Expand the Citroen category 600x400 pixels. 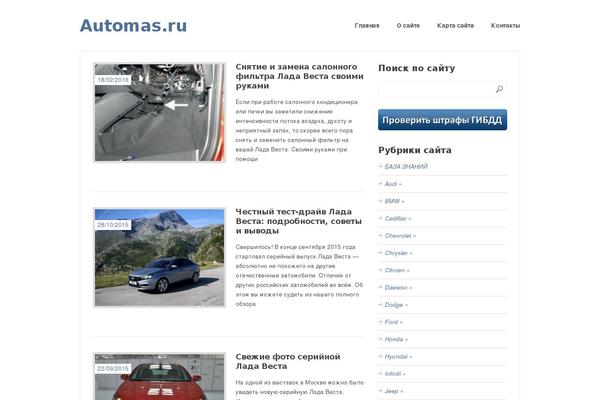[397, 270]
